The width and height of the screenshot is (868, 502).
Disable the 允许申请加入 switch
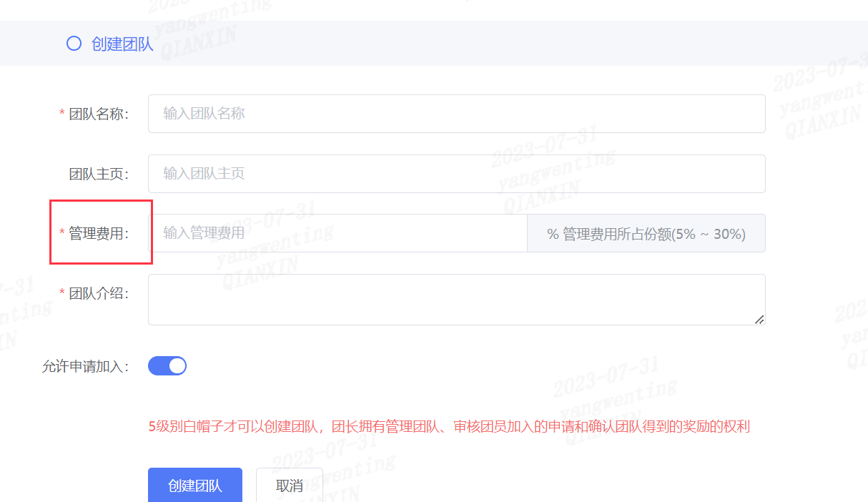coord(167,366)
